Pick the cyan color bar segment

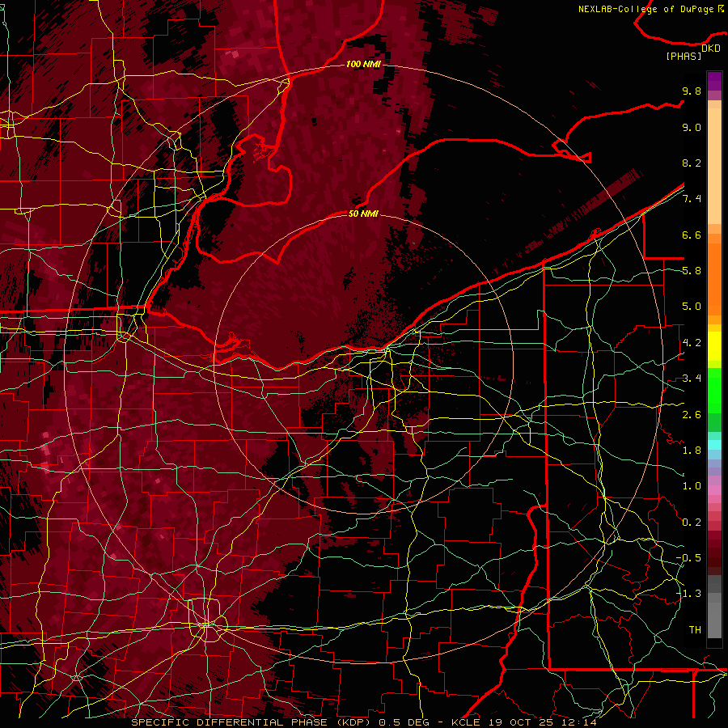point(714,445)
